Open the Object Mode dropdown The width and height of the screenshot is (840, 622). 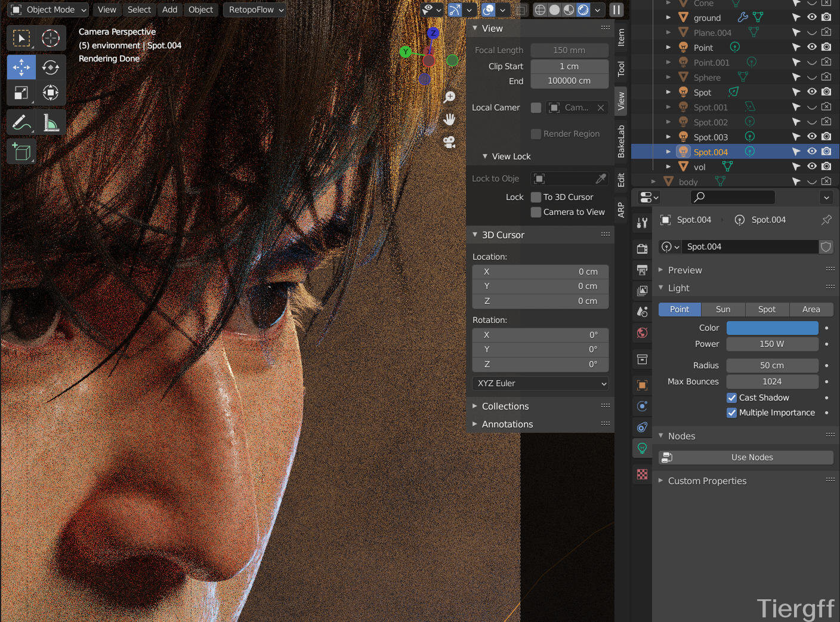point(50,10)
